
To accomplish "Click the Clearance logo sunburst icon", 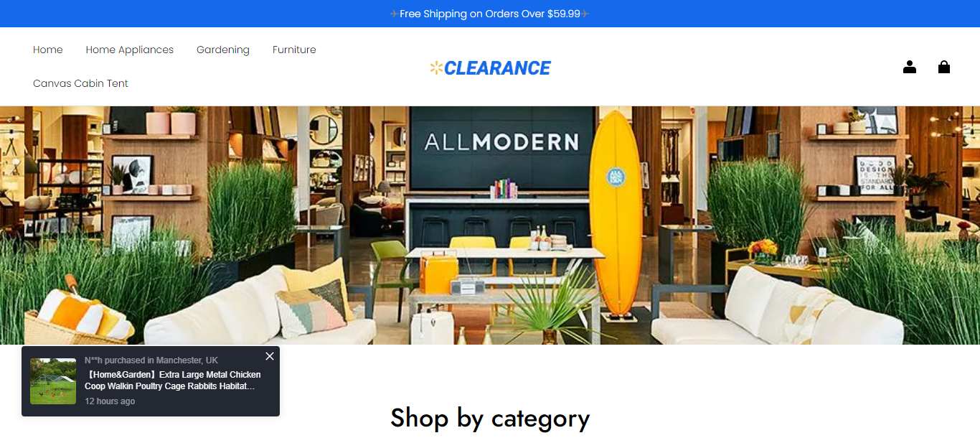I will coord(436,68).
